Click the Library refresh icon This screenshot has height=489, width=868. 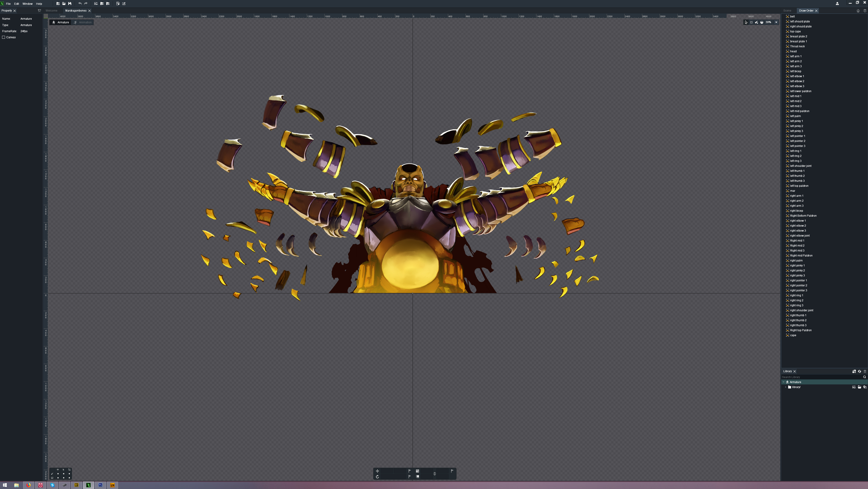[859, 371]
